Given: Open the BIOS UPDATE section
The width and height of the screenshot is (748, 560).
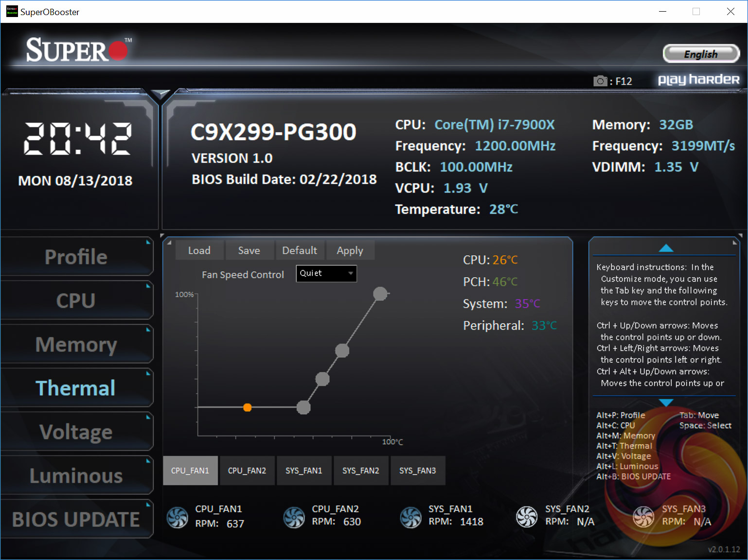Looking at the screenshot, I should (x=76, y=519).
